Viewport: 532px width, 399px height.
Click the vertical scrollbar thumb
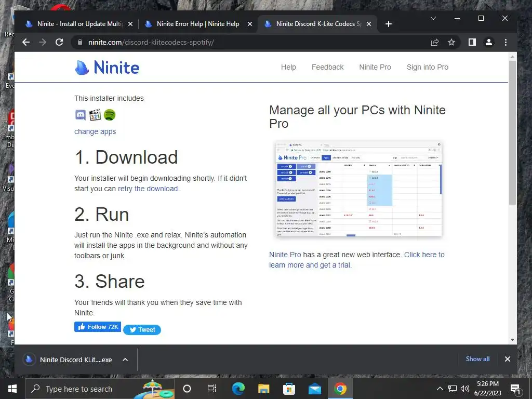(512, 132)
